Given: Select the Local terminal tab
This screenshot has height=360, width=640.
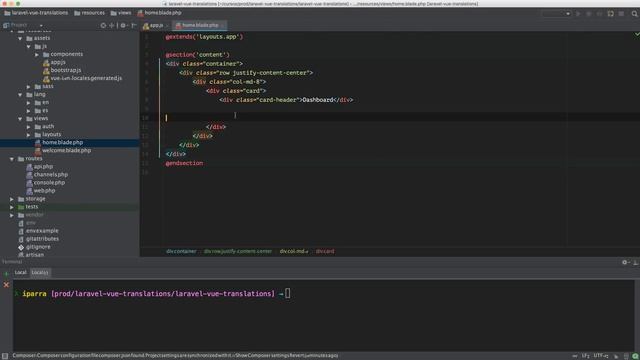Looking at the screenshot, I should [20, 273].
